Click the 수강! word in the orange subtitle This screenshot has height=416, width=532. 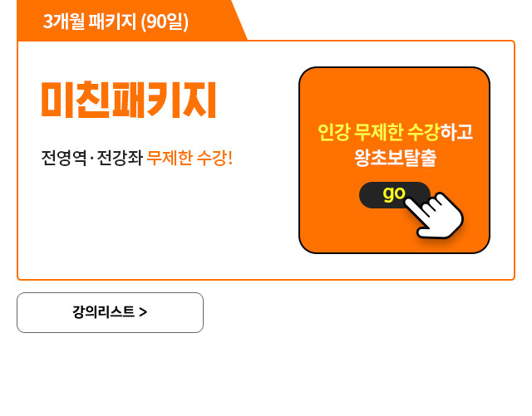[214, 158]
